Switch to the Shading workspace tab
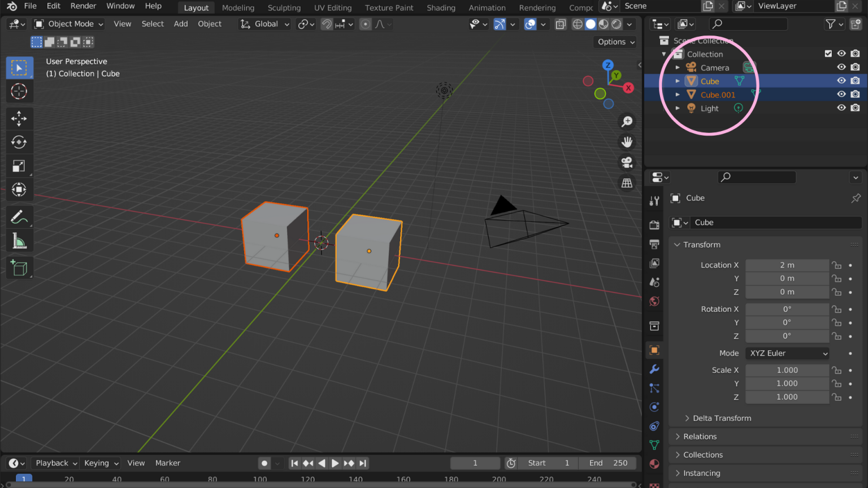The image size is (868, 488). pos(441,7)
